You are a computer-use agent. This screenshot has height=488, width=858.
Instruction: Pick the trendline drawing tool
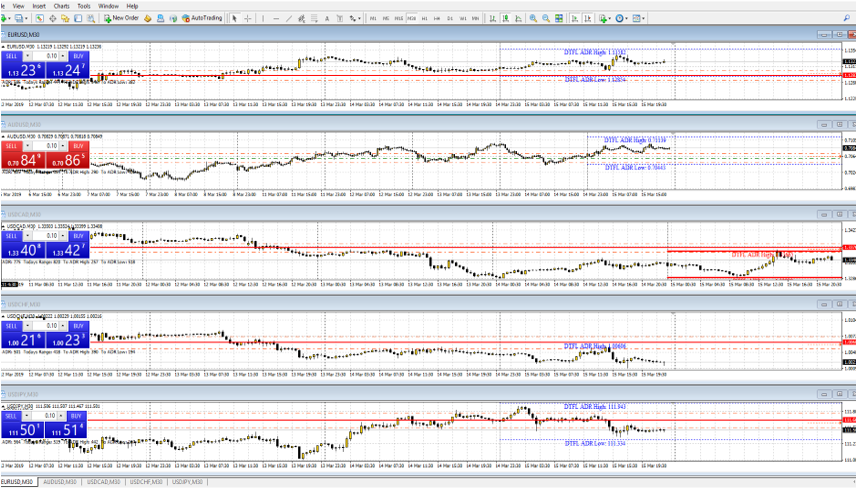click(289, 18)
